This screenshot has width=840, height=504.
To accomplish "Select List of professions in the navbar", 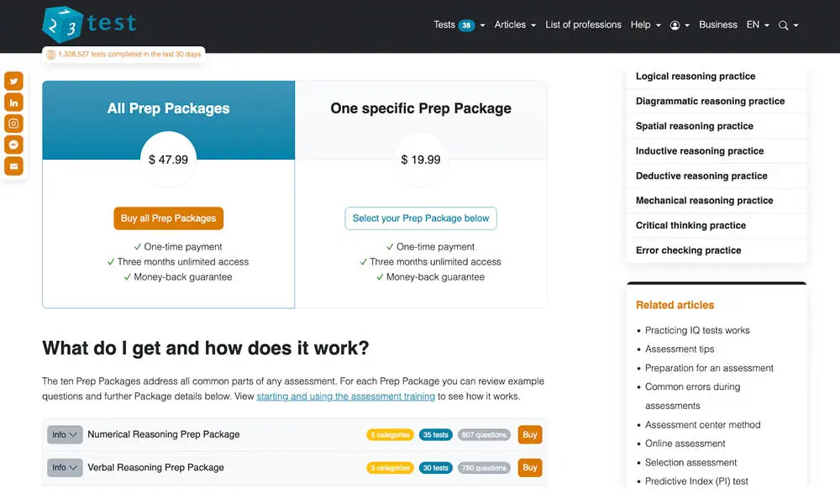I will [x=583, y=25].
